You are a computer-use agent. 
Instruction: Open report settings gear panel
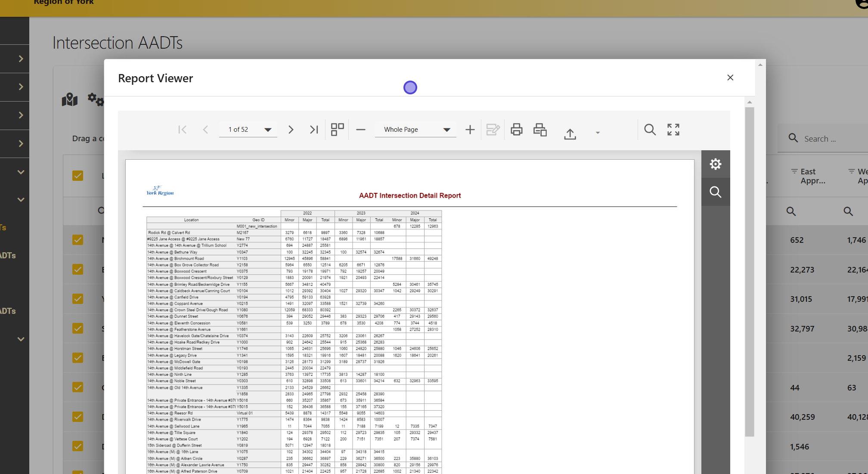click(715, 164)
